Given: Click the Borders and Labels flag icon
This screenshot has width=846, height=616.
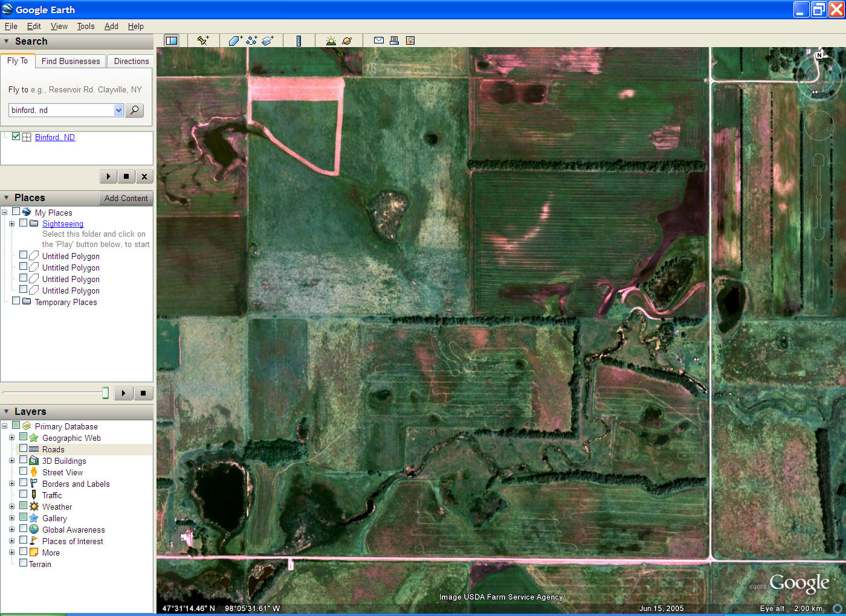Looking at the screenshot, I should tap(34, 484).
